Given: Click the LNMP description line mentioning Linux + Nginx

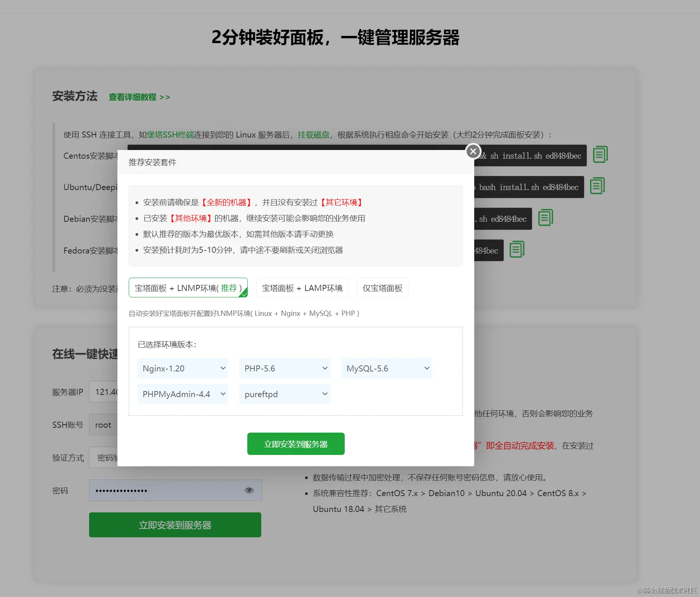Looking at the screenshot, I should coord(244,313).
